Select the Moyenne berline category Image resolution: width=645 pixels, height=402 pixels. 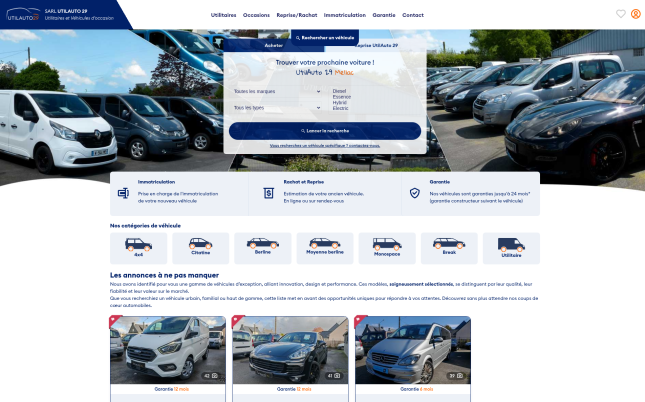(325, 248)
